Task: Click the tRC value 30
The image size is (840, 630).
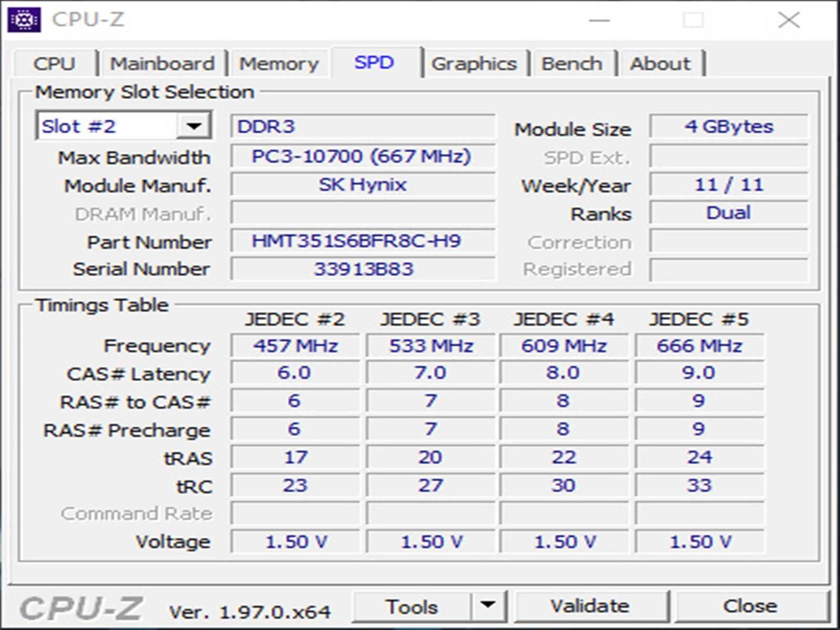Action: (x=564, y=485)
